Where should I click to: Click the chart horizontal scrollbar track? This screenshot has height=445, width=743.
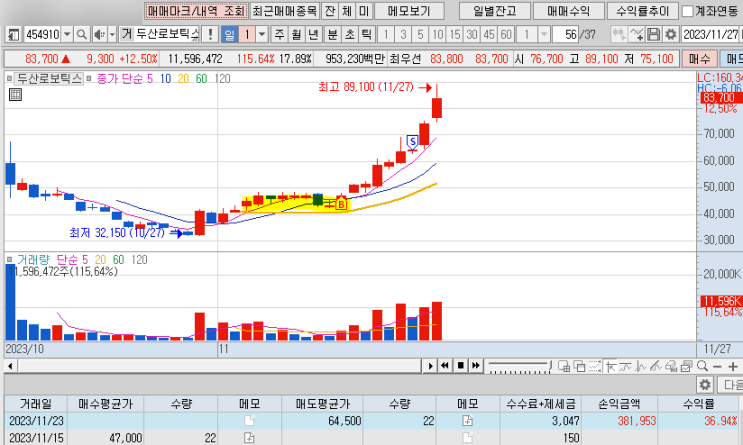220,366
